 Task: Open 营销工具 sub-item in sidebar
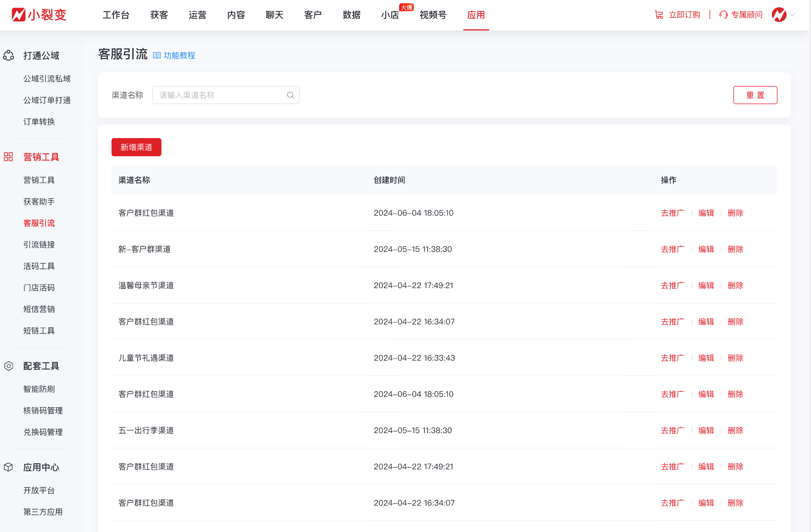39,180
